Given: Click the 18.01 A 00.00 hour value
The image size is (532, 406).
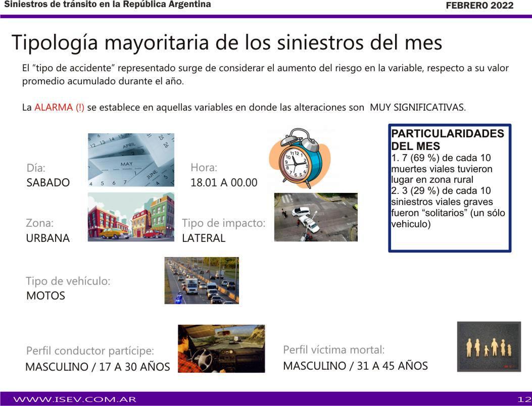Looking at the screenshot, I should click(x=224, y=183).
